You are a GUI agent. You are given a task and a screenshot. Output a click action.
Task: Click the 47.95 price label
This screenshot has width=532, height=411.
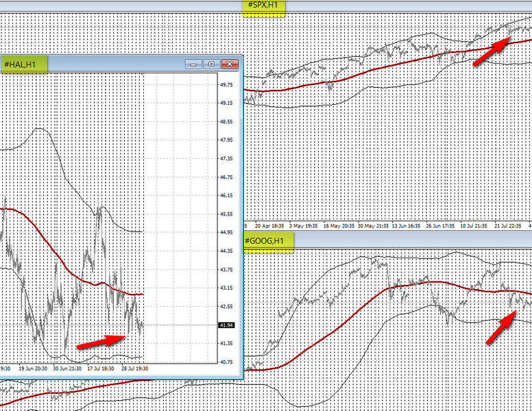click(x=226, y=140)
